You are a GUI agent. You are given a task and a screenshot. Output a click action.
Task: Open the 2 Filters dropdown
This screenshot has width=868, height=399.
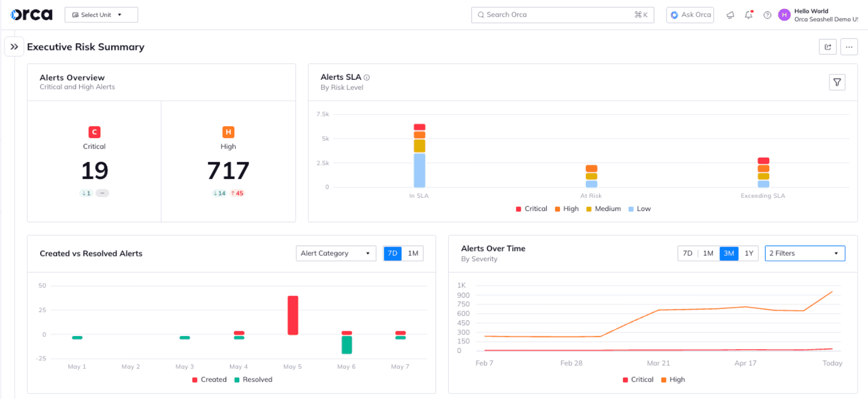coord(805,253)
